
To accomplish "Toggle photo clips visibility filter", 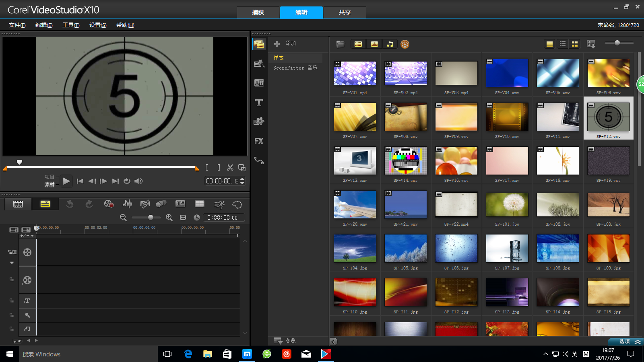I will click(x=374, y=44).
